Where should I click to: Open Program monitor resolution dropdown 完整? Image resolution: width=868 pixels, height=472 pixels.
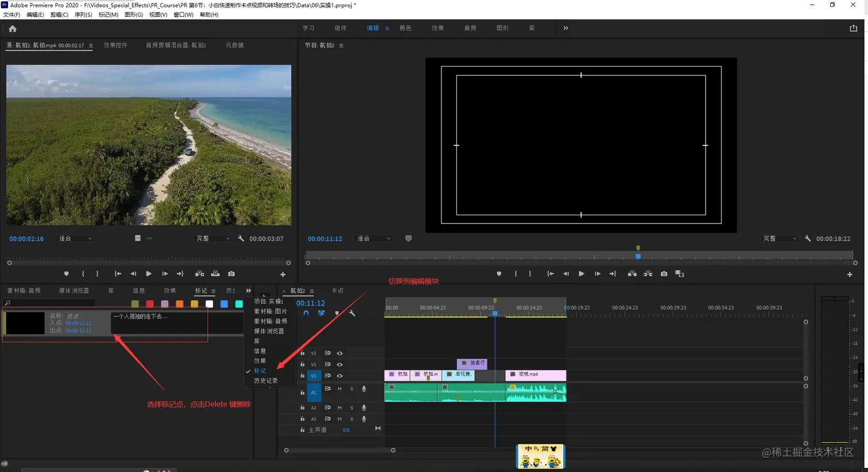click(x=780, y=238)
